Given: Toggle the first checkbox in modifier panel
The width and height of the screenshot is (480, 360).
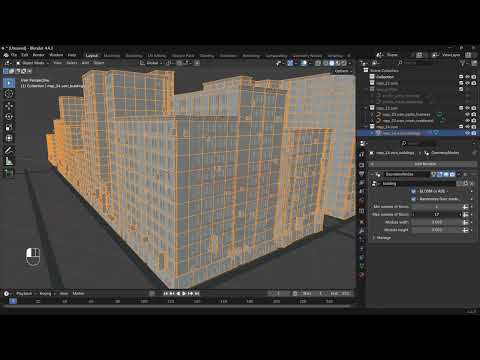Looking at the screenshot, I should [x=414, y=191].
